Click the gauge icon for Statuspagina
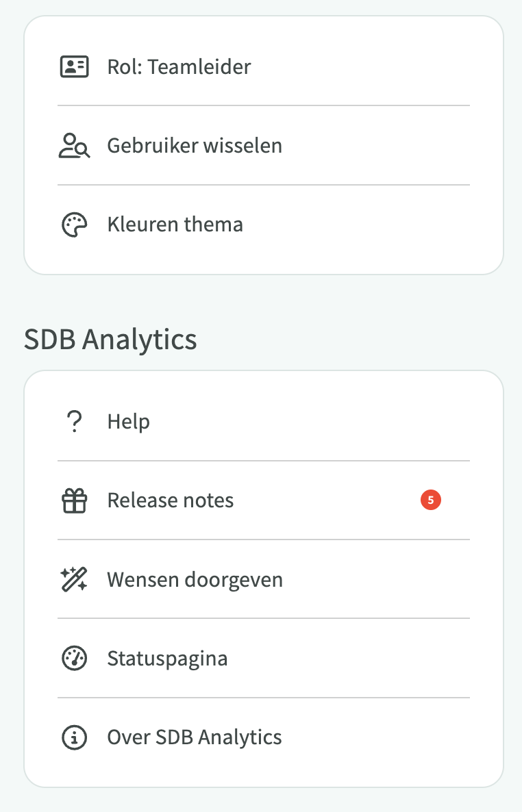522x812 pixels. click(74, 659)
